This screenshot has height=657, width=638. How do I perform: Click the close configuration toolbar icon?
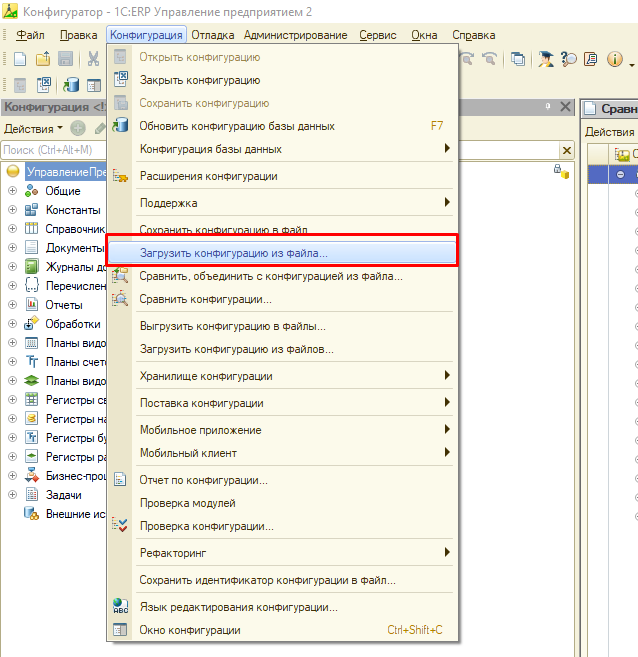44,85
